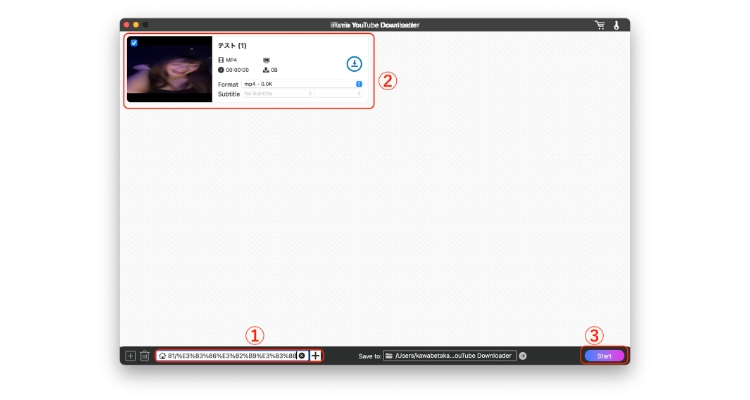Image resolution: width=750 pixels, height=400 pixels.
Task: Click the テスト (1) video title
Action: coord(232,46)
